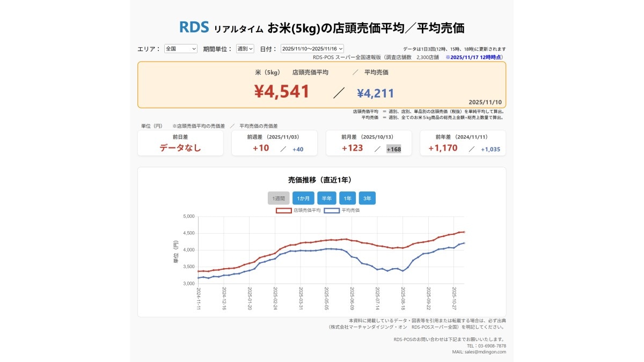This screenshot has height=362, width=644.
Task: Click the RDS logo
Action: (194, 26)
